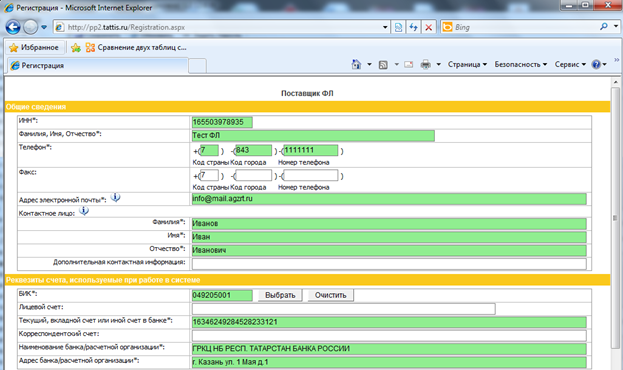The width and height of the screenshot is (623, 370).
Task: Expand the command bar overflow chevron
Action: click(617, 60)
